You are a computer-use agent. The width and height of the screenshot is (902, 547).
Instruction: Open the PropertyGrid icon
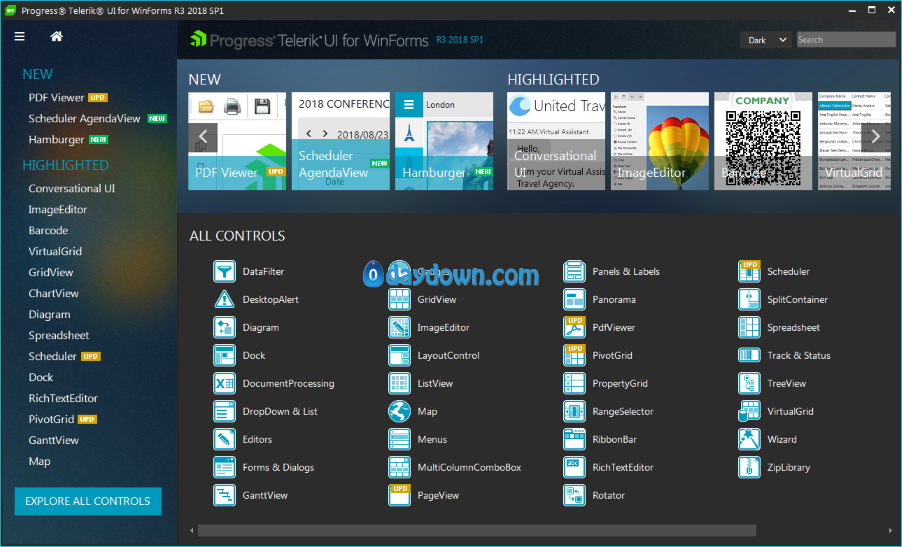(574, 384)
